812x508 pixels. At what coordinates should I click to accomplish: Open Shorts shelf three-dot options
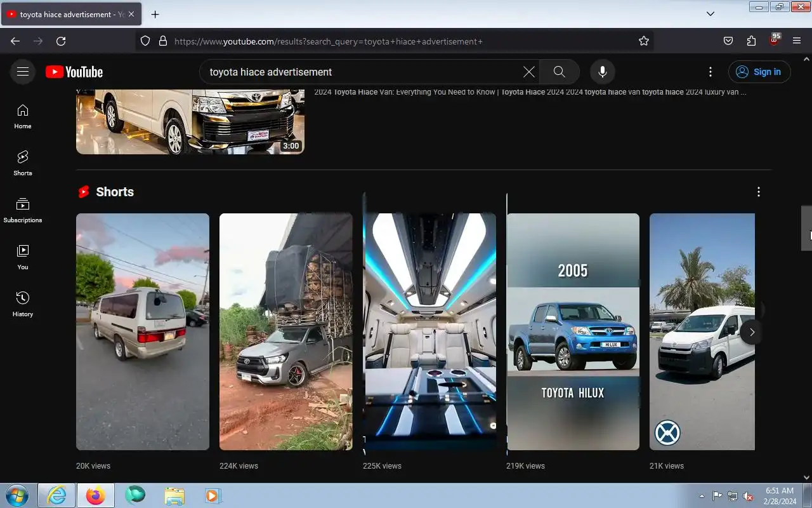(x=759, y=192)
